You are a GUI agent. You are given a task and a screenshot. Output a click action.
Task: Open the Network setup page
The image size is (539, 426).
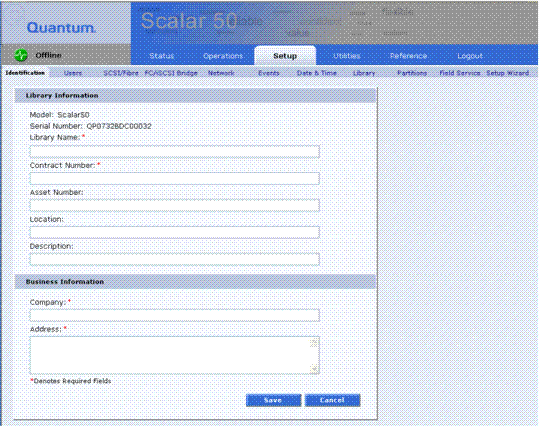221,73
